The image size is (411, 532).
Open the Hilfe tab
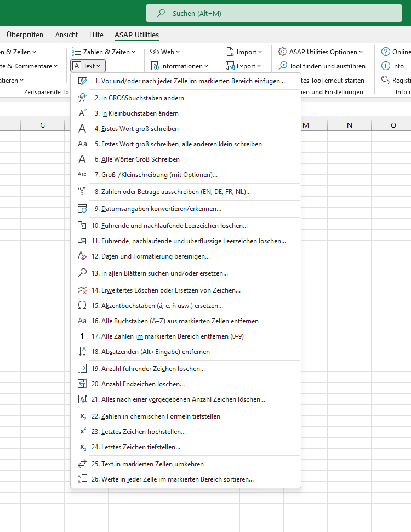96,35
